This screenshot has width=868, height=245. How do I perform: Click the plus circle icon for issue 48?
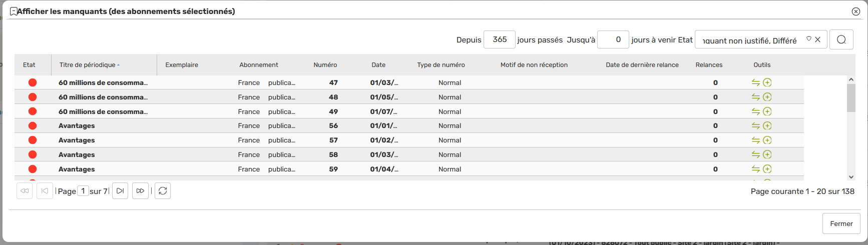[x=767, y=97]
